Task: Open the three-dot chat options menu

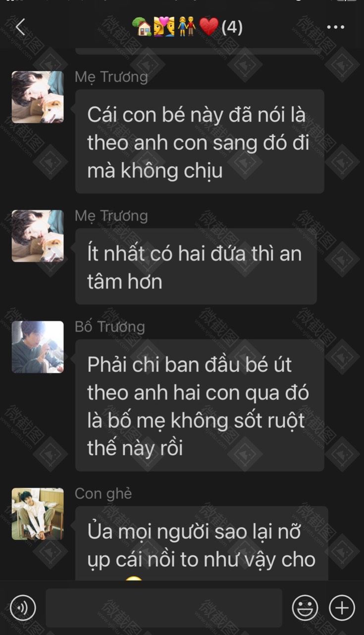Action: (x=335, y=27)
